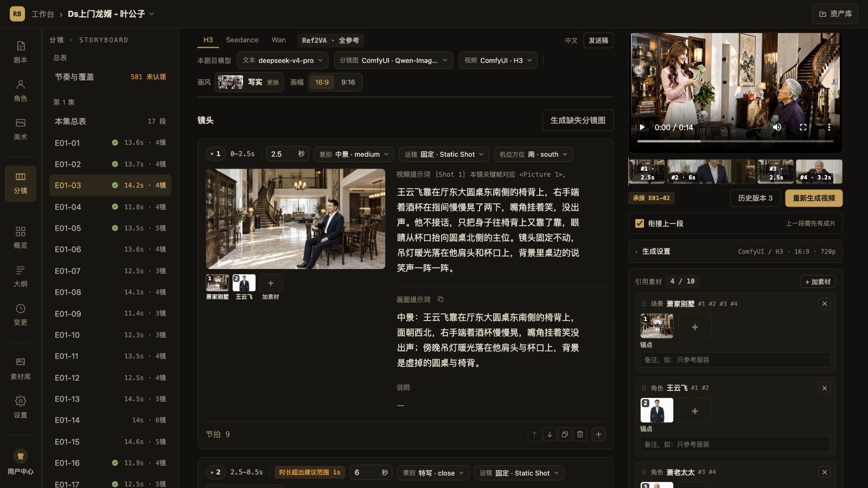Screen dimensions: 868x488
Task: Select Ref2VA 全参考 mode tab
Action: point(330,40)
